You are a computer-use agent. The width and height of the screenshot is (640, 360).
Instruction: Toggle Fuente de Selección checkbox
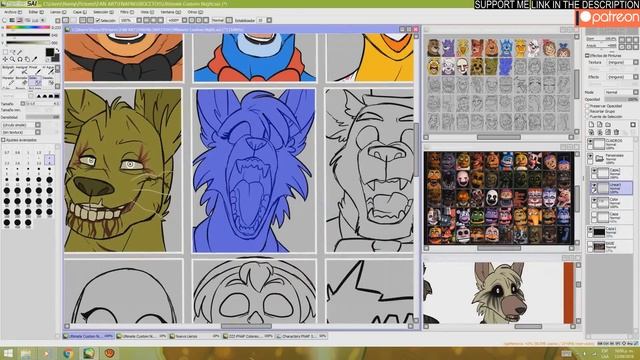[587, 116]
